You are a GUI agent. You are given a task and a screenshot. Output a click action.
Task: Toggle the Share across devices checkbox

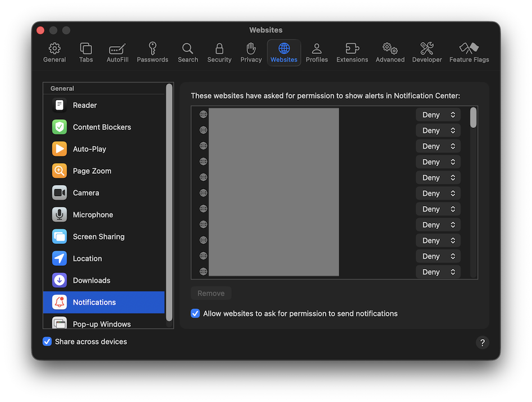point(47,341)
